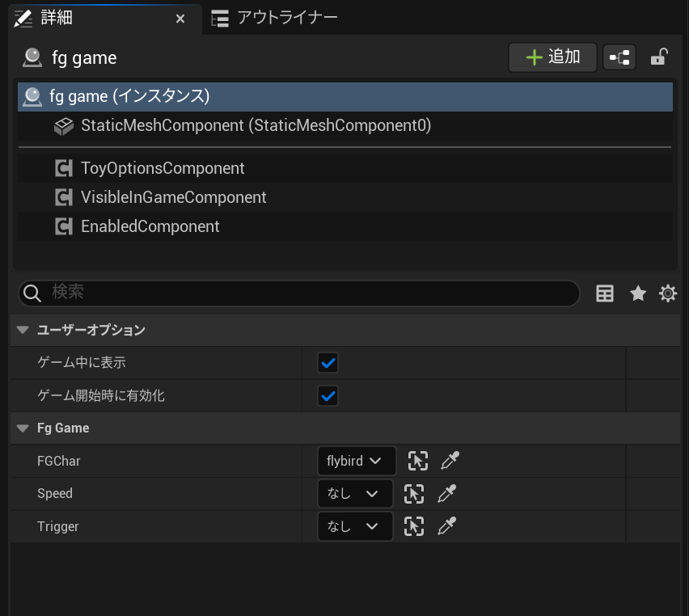Click the ゲーム開始時に有効化 label
This screenshot has height=616, width=689.
pos(101,395)
